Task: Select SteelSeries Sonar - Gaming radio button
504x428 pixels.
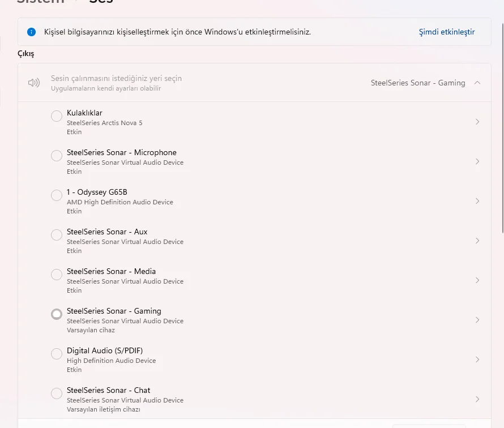Action: pos(57,314)
